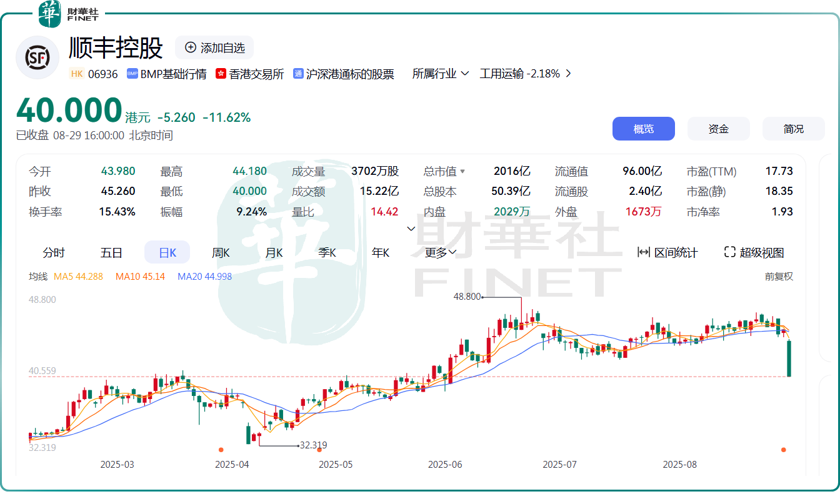Screen dimensions: 840x504
Task: Click the 概览 overview button
Action: 644,129
